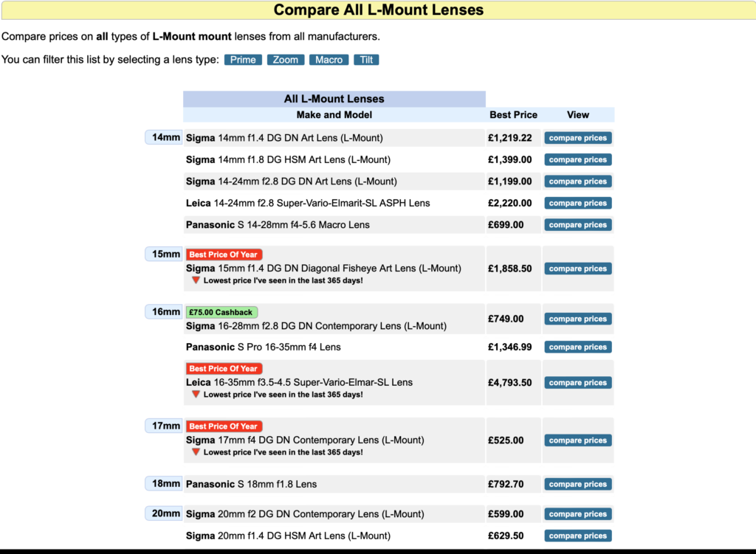The width and height of the screenshot is (756, 554).
Task: Compare prices for Leica 16-35mm Super-Vario-Elmar
Action: [x=578, y=383]
